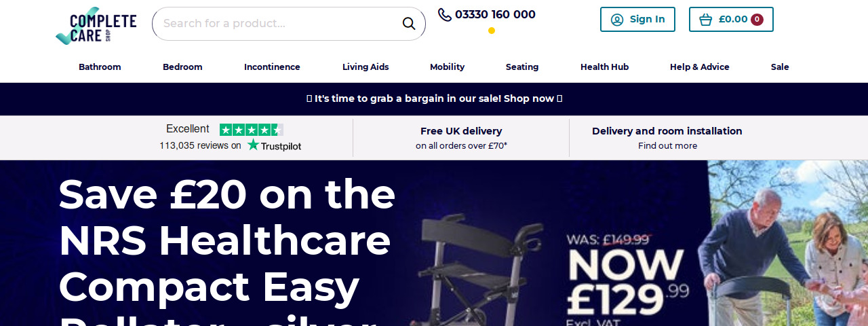
Task: Open the Health Hub menu
Action: pos(604,67)
